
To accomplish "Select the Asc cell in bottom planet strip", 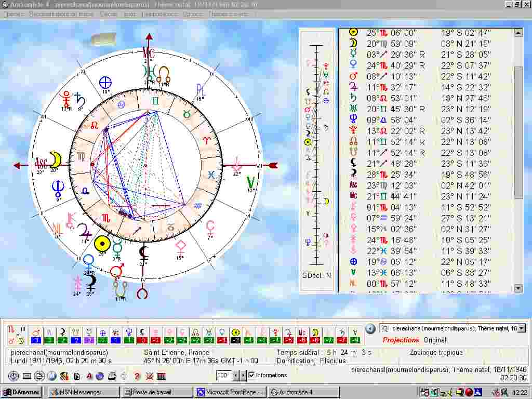I will tap(115, 336).
